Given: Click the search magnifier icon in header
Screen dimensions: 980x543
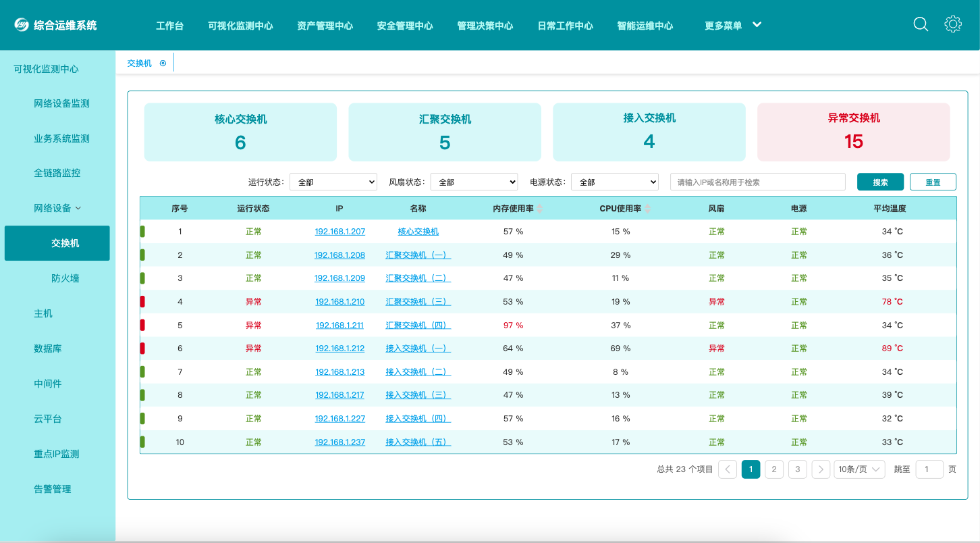Looking at the screenshot, I should [x=921, y=24].
